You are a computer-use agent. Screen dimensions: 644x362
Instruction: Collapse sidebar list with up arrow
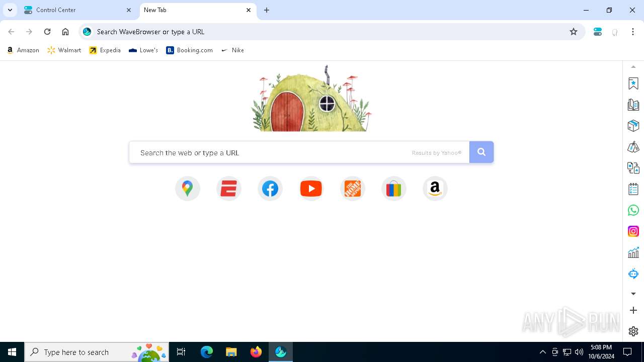[x=633, y=67]
